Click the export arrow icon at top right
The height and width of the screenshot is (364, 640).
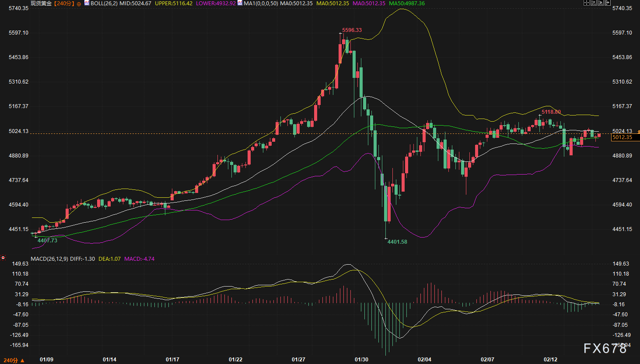(608, 3)
